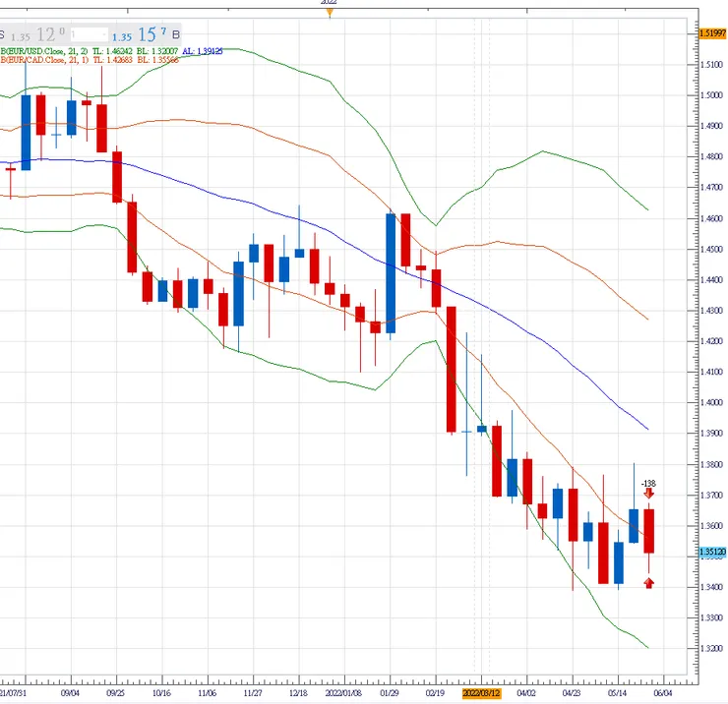Click the 1.4000 price axis label
This screenshot has width=728, height=704.
(x=711, y=402)
